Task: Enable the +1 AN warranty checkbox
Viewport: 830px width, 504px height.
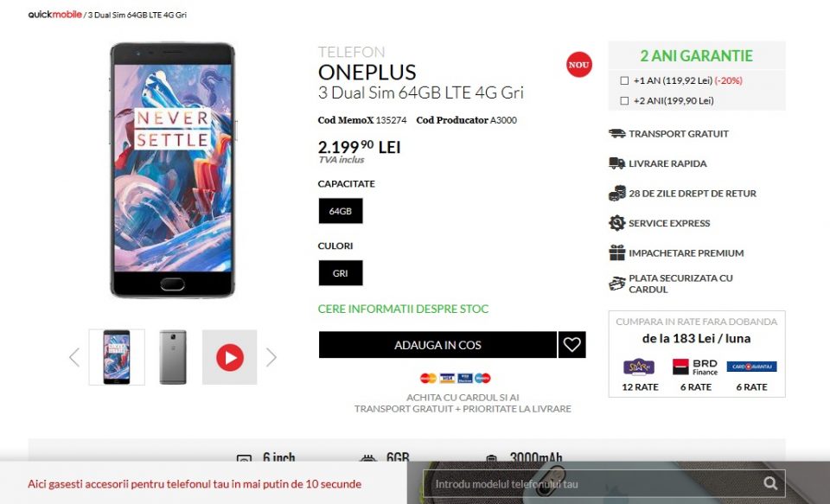Action: 624,80
